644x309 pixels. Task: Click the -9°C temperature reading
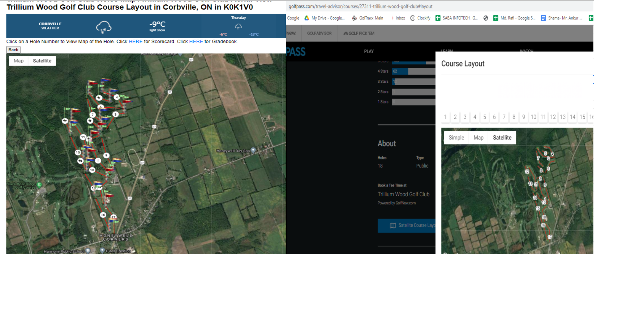point(157,24)
